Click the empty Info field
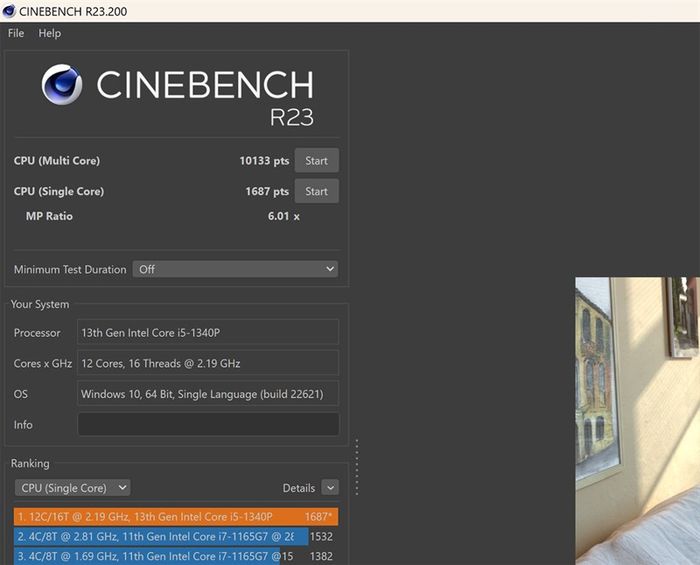 point(208,424)
